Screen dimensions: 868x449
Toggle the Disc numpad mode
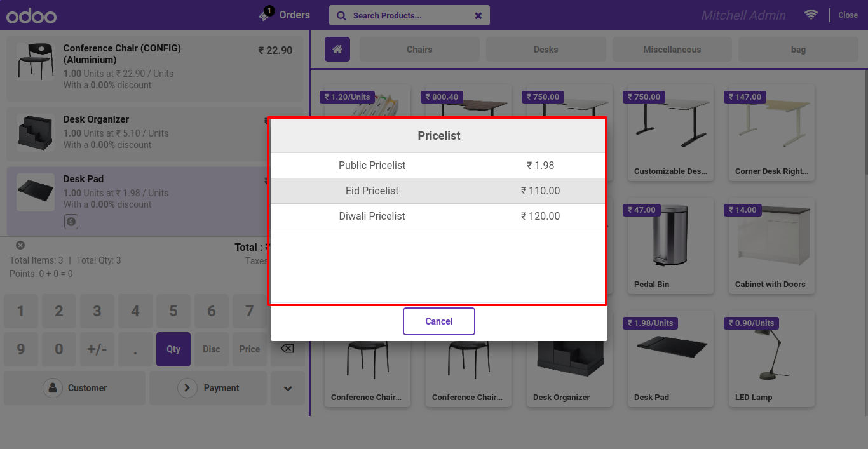212,349
